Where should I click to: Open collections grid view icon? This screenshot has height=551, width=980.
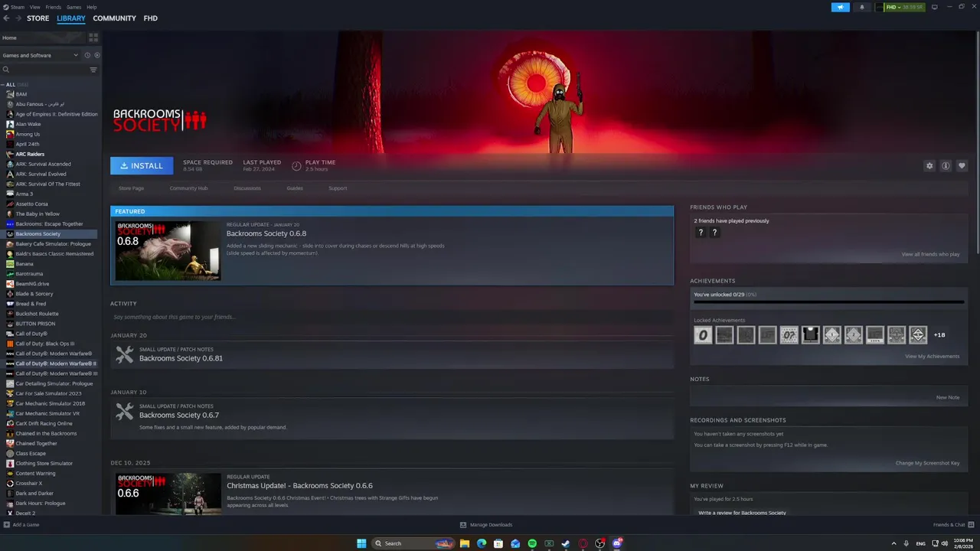(x=93, y=37)
